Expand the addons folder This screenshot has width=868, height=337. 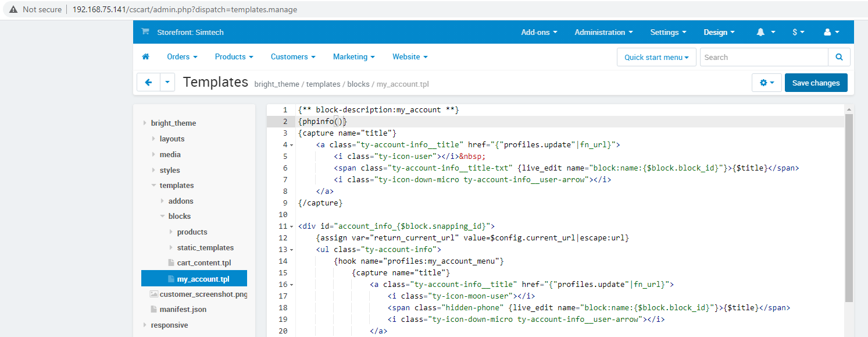coord(162,201)
